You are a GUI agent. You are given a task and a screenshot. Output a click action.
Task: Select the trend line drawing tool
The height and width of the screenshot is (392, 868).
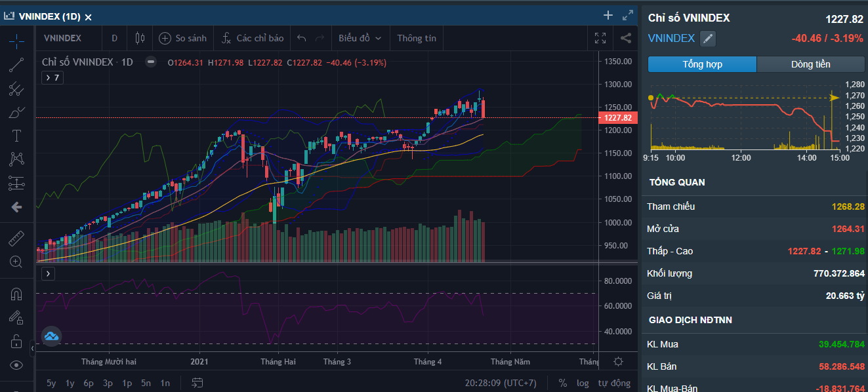(16, 65)
